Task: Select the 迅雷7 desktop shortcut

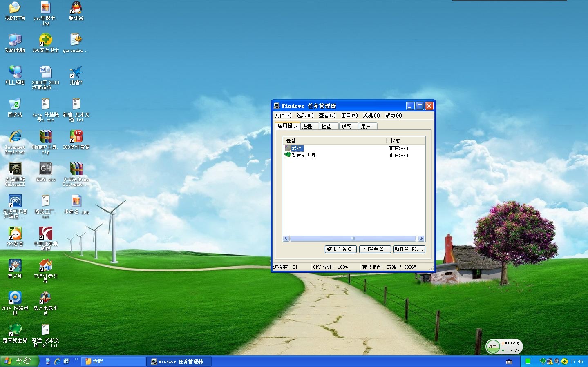Action: click(x=76, y=76)
